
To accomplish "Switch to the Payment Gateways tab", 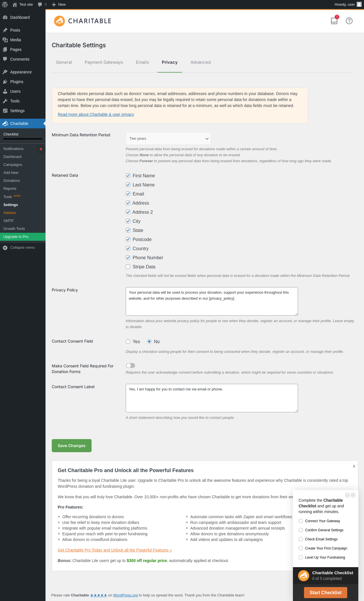I will 104,62.
